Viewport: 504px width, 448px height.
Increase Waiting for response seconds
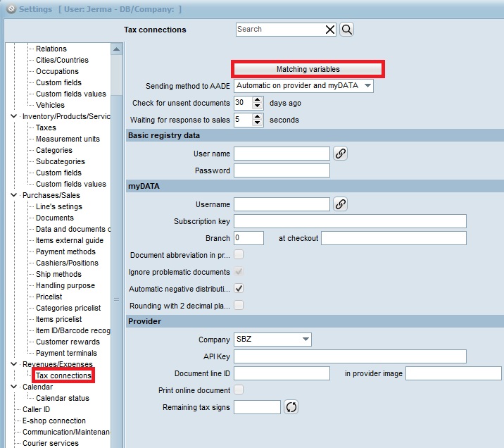click(257, 116)
